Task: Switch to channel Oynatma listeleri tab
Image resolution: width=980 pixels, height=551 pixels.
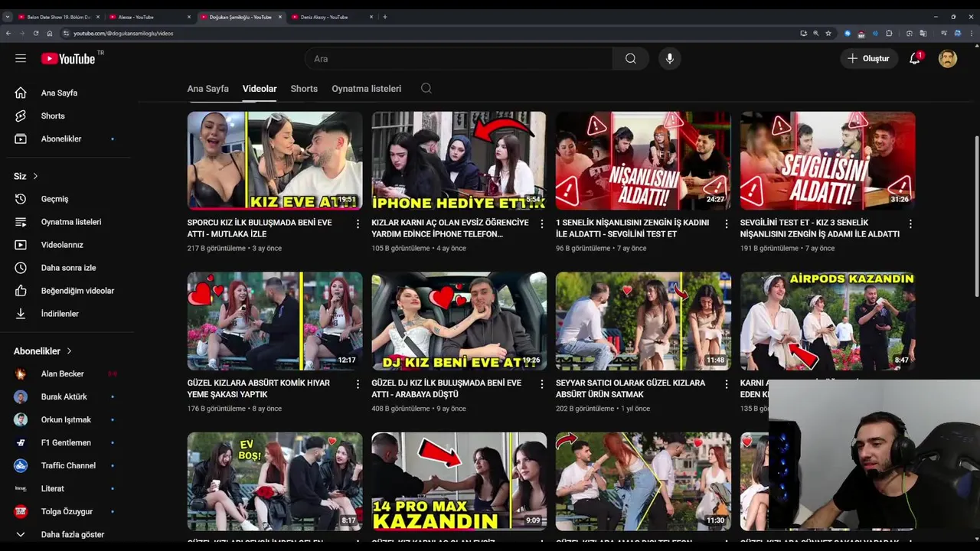Action: [x=366, y=89]
